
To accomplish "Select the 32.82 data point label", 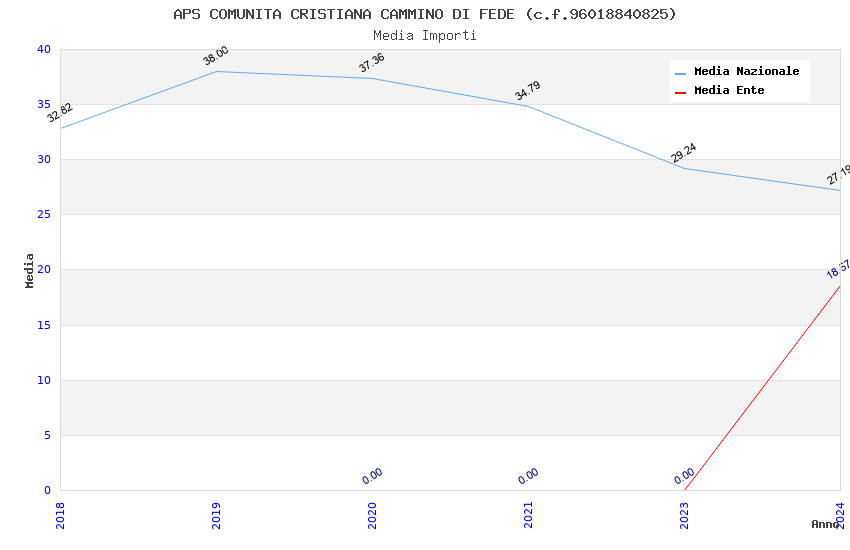I will pos(60,113).
